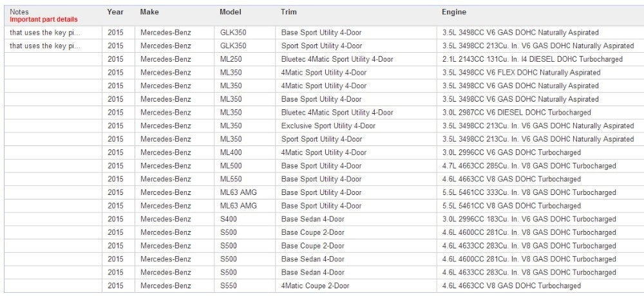Select '4Matic Coupe 2-Door' trim cell

[316, 286]
